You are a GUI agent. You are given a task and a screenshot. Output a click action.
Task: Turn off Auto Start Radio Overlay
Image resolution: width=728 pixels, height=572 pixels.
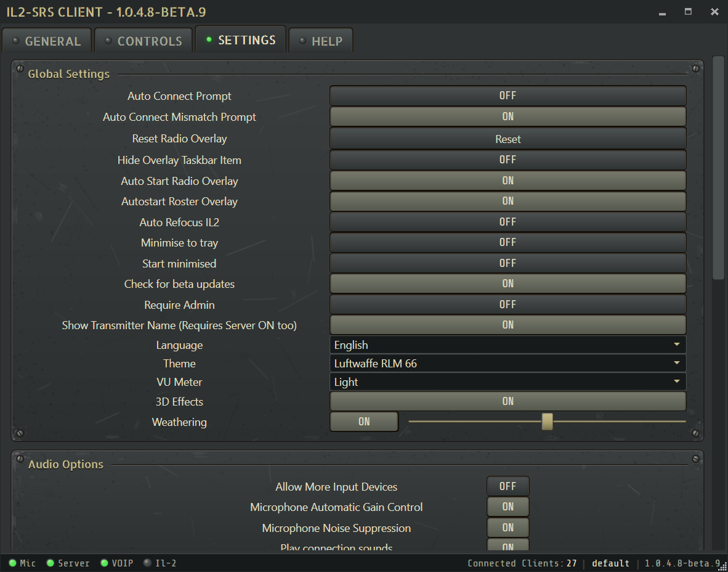click(x=508, y=181)
